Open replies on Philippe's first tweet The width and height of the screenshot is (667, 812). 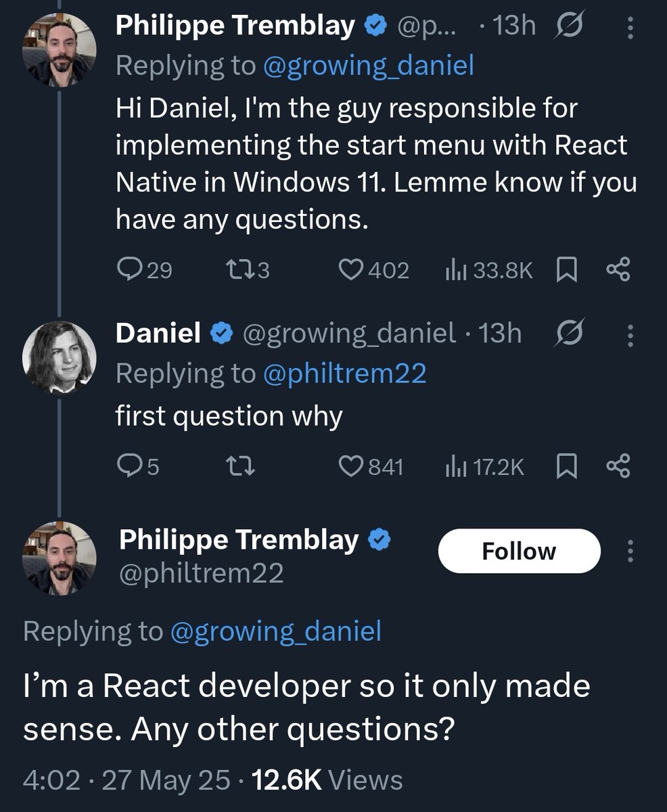[x=144, y=271]
